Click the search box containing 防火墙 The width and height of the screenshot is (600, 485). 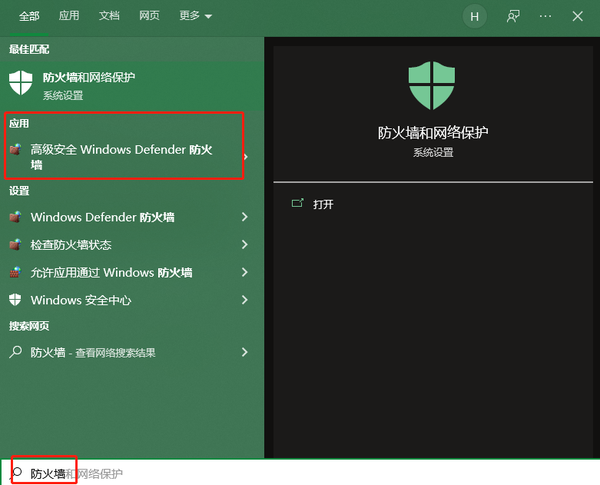pyautogui.click(x=300, y=473)
